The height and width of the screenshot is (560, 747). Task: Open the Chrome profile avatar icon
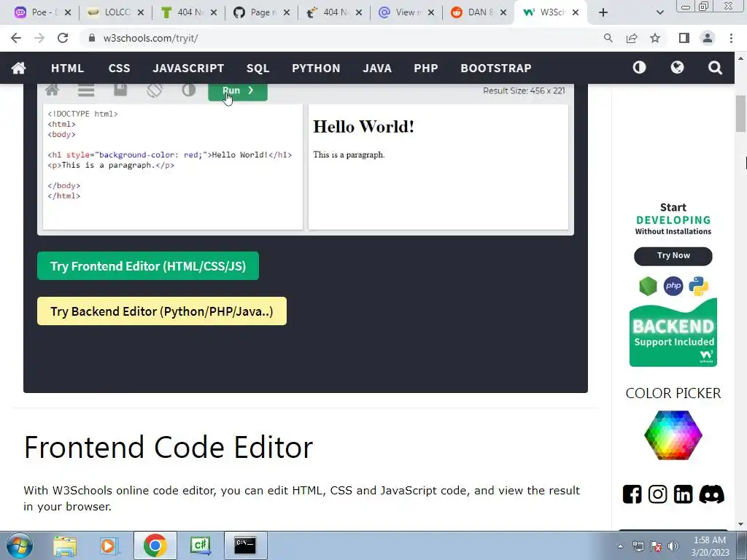(708, 38)
